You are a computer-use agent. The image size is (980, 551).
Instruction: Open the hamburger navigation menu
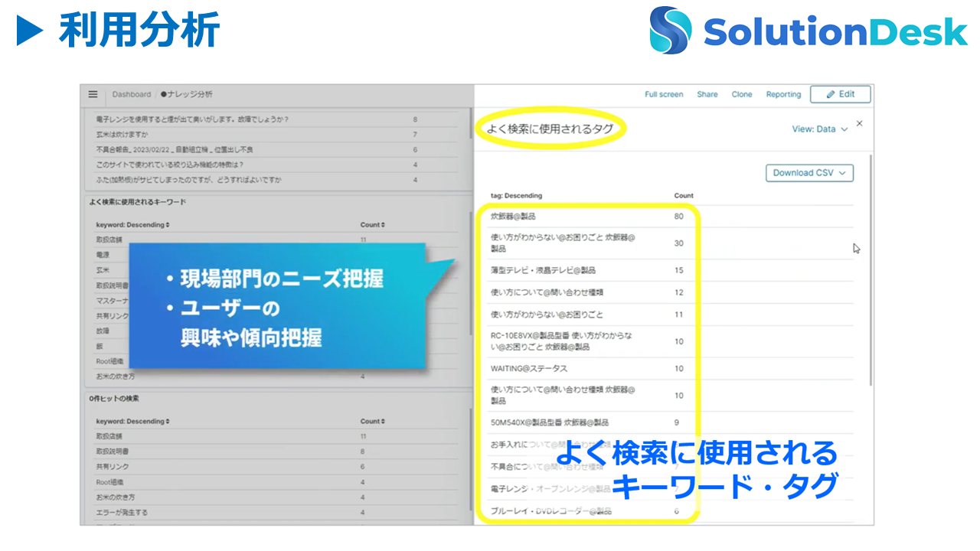click(x=93, y=94)
